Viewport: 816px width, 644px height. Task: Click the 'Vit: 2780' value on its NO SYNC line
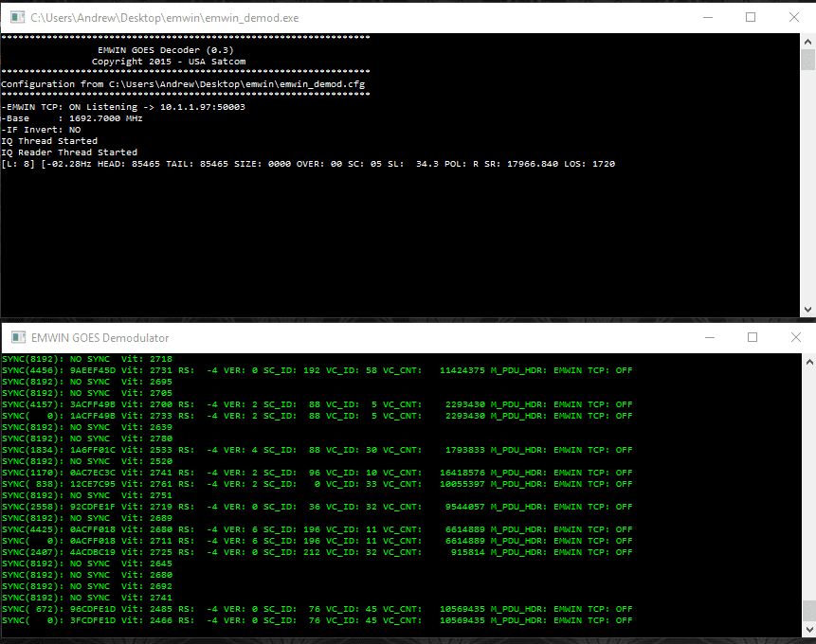[x=147, y=438]
